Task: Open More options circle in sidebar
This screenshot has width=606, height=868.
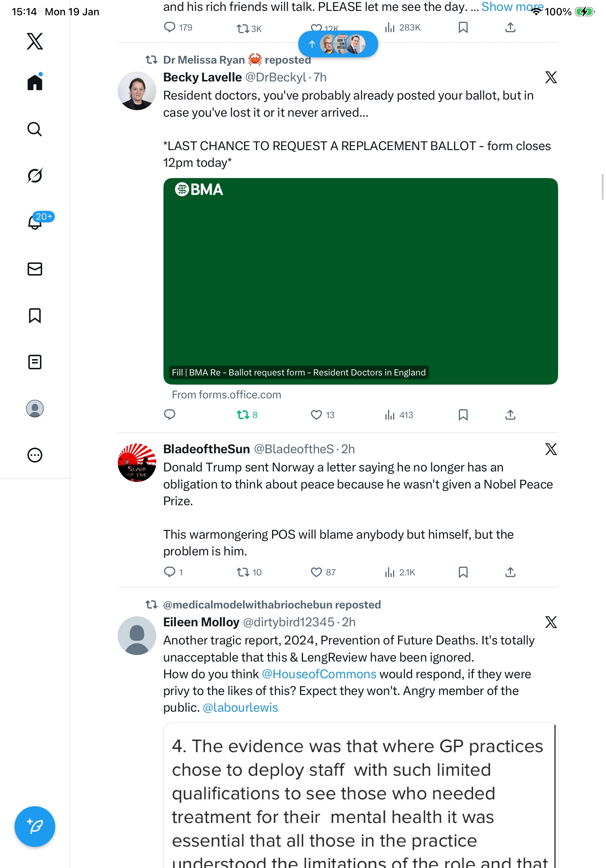Action: click(35, 455)
